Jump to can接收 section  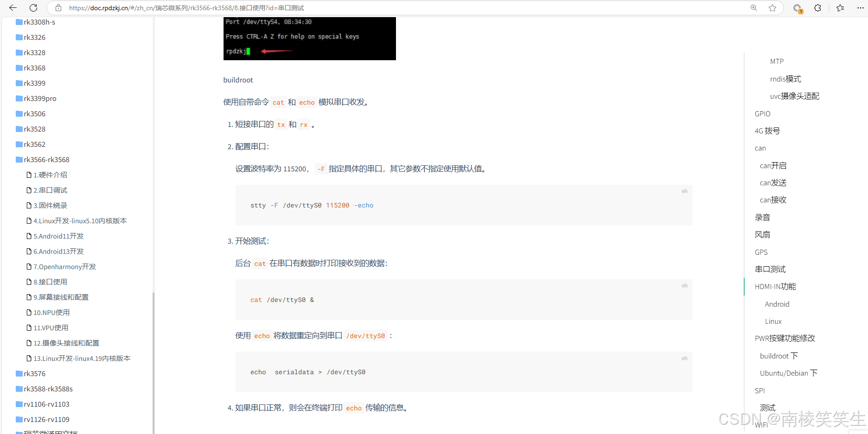[x=773, y=200]
